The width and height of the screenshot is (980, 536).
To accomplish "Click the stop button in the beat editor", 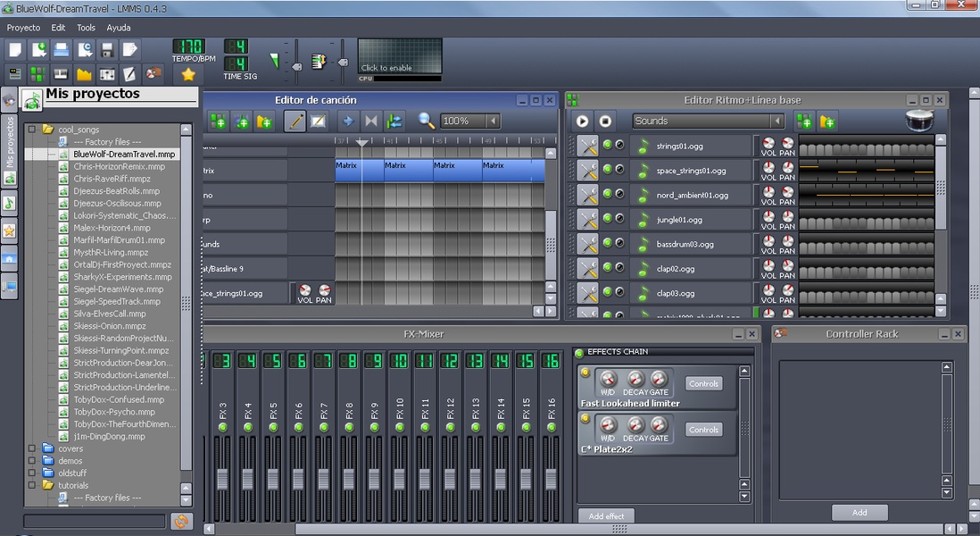I will (x=605, y=121).
